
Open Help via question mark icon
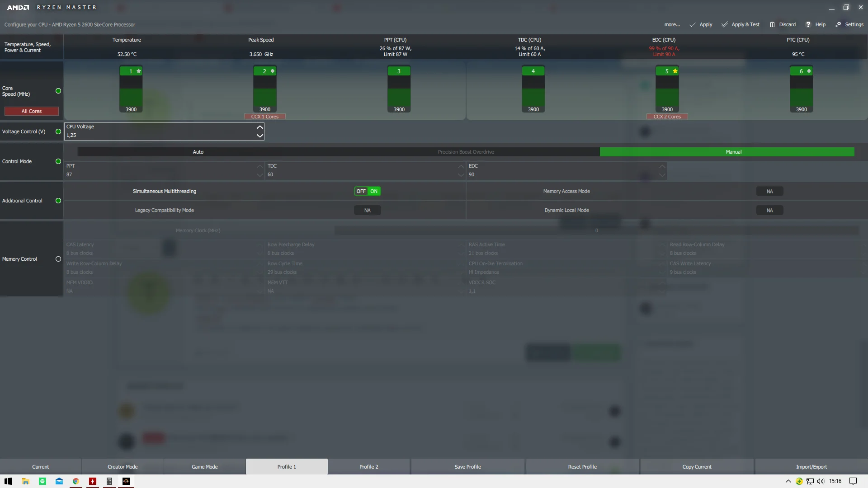[808, 25]
